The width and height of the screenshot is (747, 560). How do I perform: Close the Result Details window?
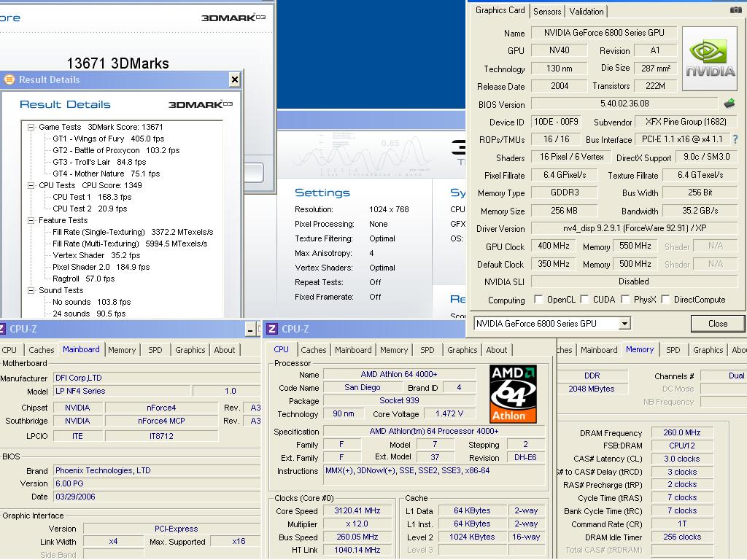pyautogui.click(x=234, y=79)
